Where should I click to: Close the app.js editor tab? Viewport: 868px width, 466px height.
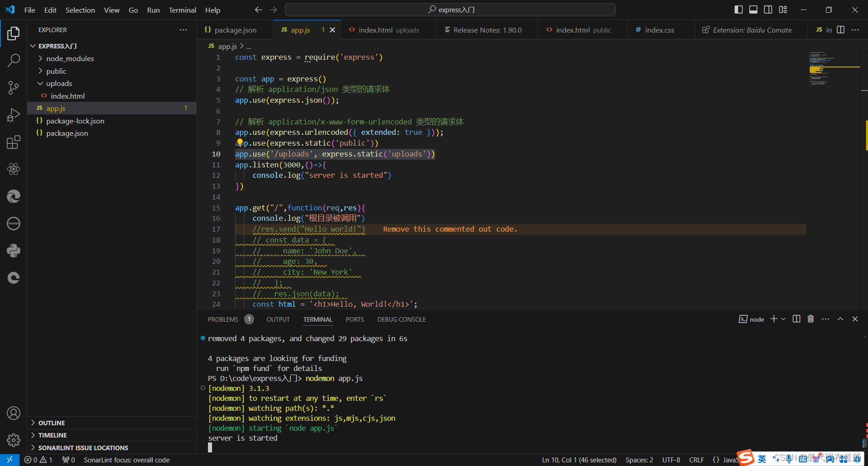coord(333,30)
